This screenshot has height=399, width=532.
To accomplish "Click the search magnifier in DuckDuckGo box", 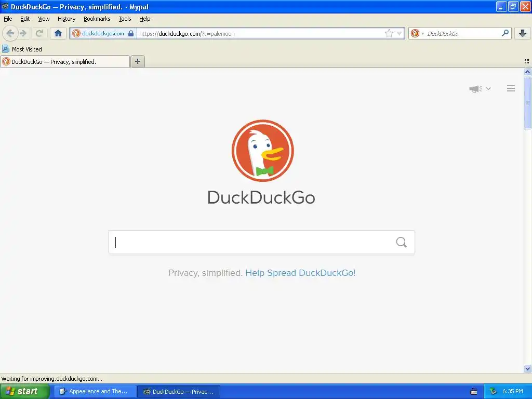I will (x=402, y=242).
